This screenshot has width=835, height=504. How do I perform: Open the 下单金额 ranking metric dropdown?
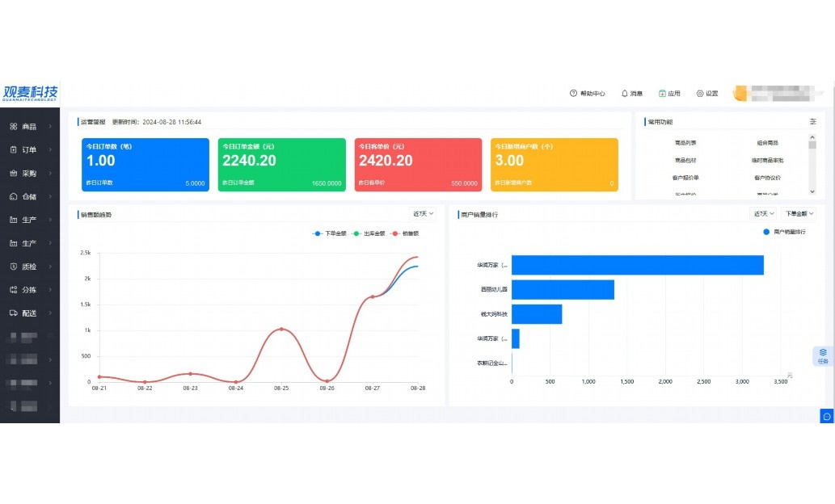point(800,214)
